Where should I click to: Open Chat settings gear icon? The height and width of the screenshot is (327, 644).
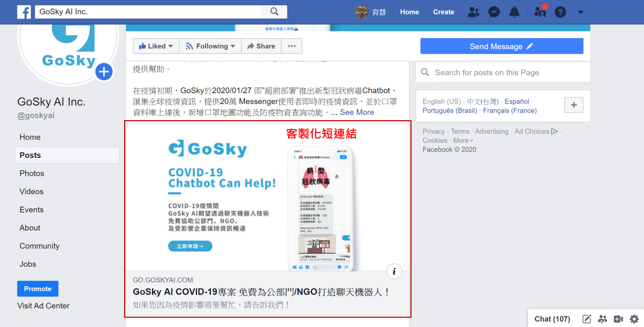click(x=634, y=319)
